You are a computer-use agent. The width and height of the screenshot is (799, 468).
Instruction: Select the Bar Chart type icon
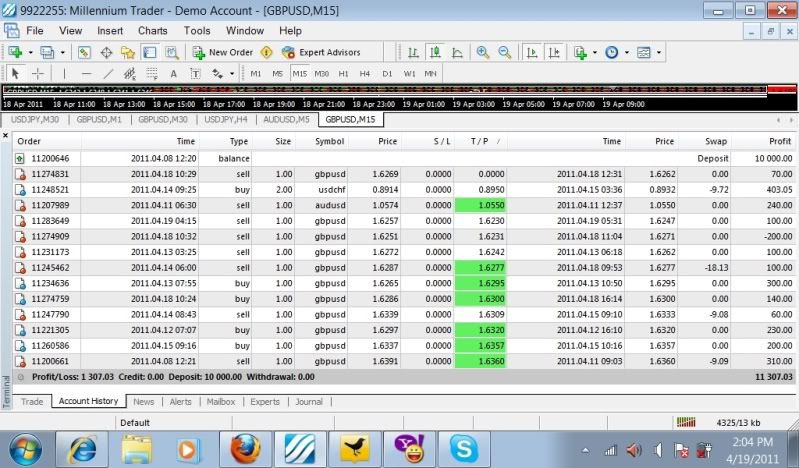tap(413, 52)
